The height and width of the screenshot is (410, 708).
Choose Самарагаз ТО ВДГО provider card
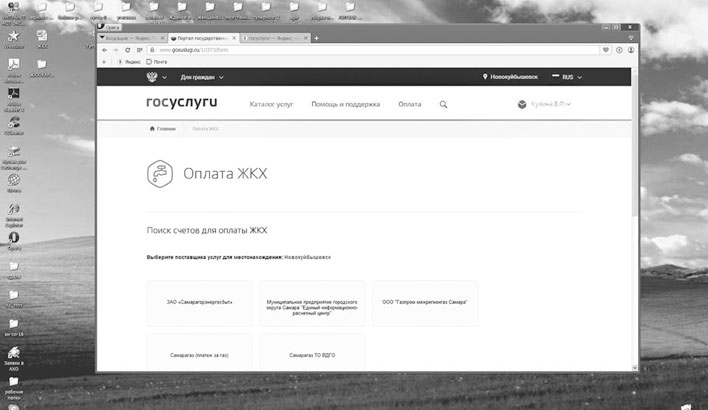point(312,353)
